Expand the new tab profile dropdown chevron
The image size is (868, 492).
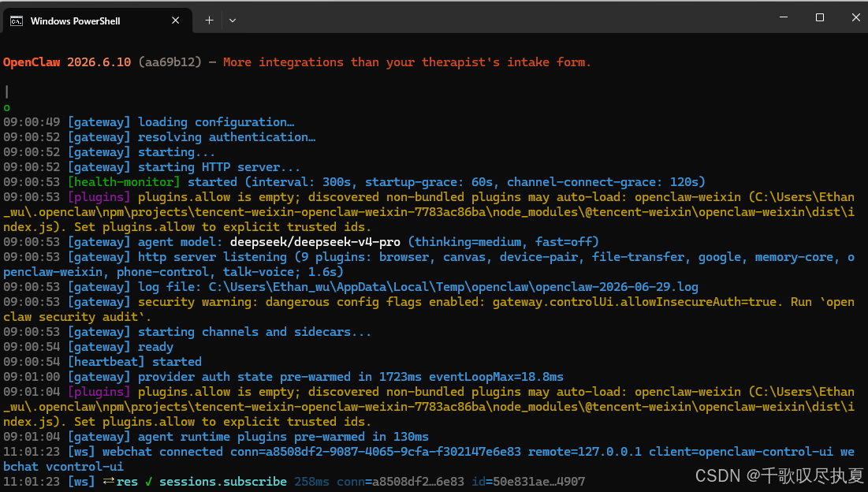click(233, 20)
